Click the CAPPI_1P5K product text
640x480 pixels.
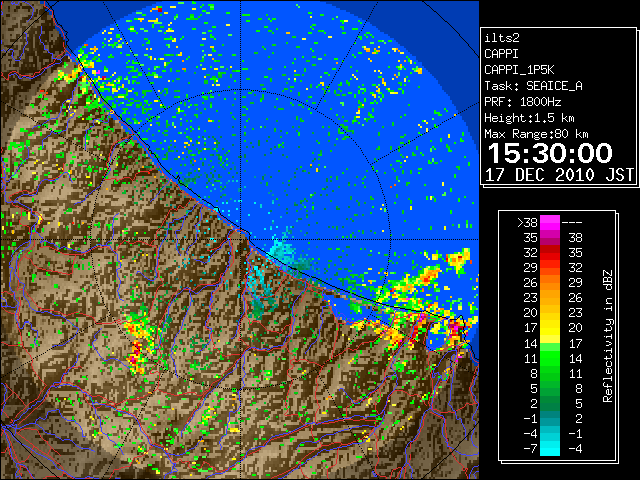point(519,70)
